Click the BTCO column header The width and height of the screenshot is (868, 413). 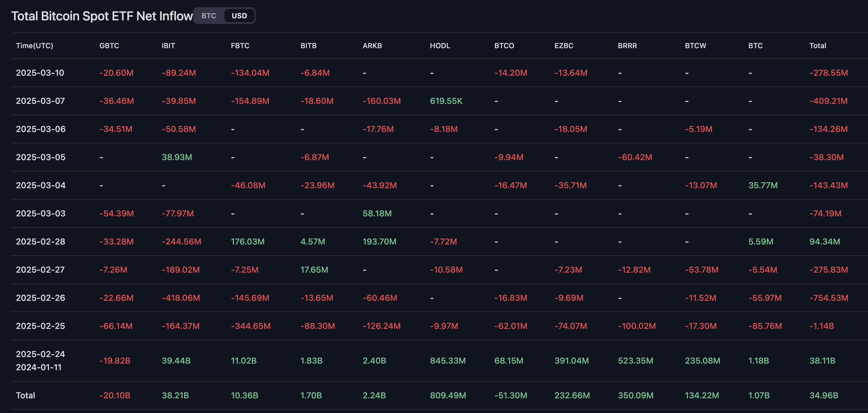[x=504, y=45]
